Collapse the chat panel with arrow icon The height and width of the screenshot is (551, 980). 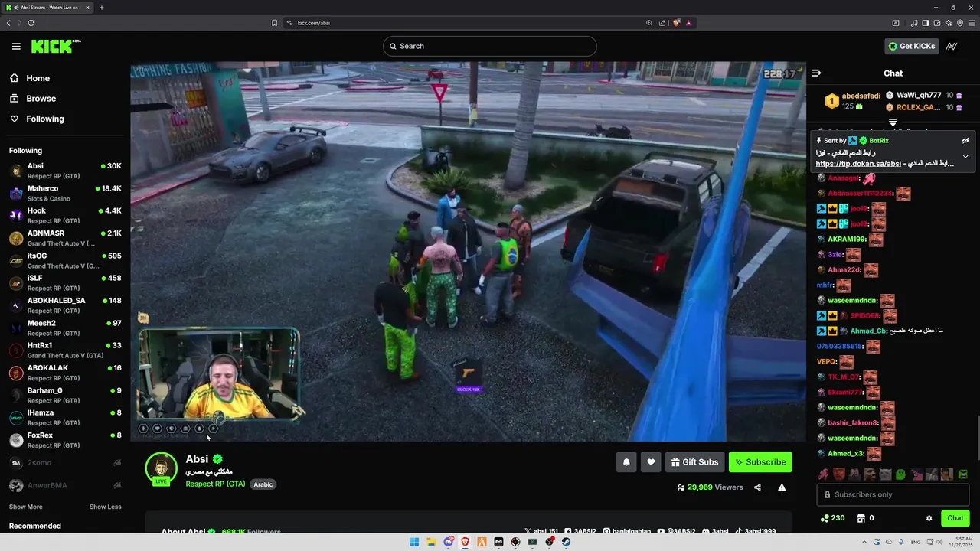(816, 73)
